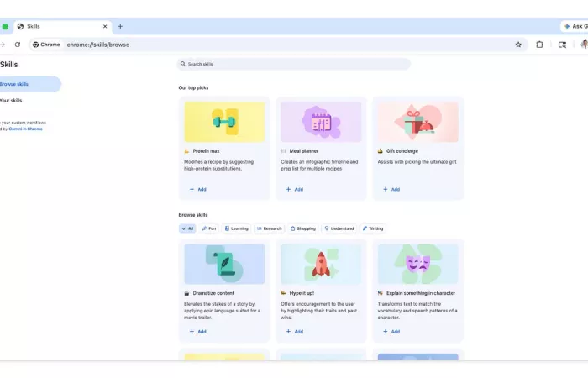Image resolution: width=588 pixels, height=378 pixels.
Task: Open the profile avatar in toolbar
Action: (x=584, y=45)
